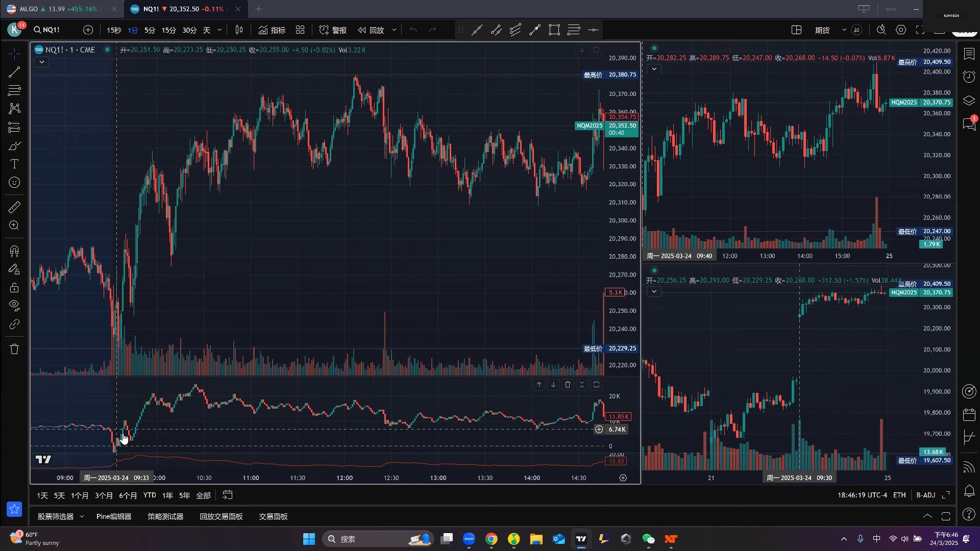Toggle lock all drawing tools
980x551 pixels.
[14, 288]
